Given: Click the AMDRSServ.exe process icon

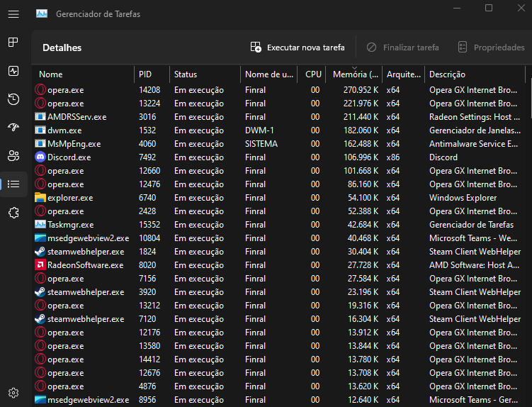Looking at the screenshot, I should click(x=40, y=116).
